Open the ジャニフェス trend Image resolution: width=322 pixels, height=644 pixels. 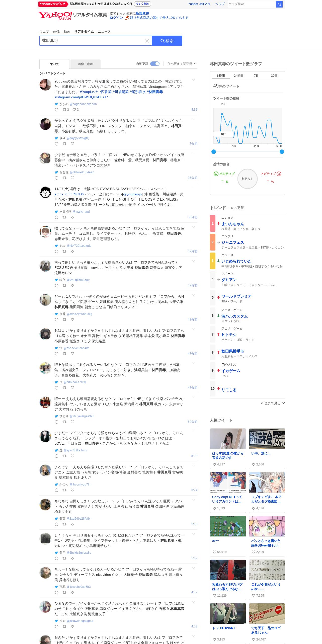(x=232, y=243)
